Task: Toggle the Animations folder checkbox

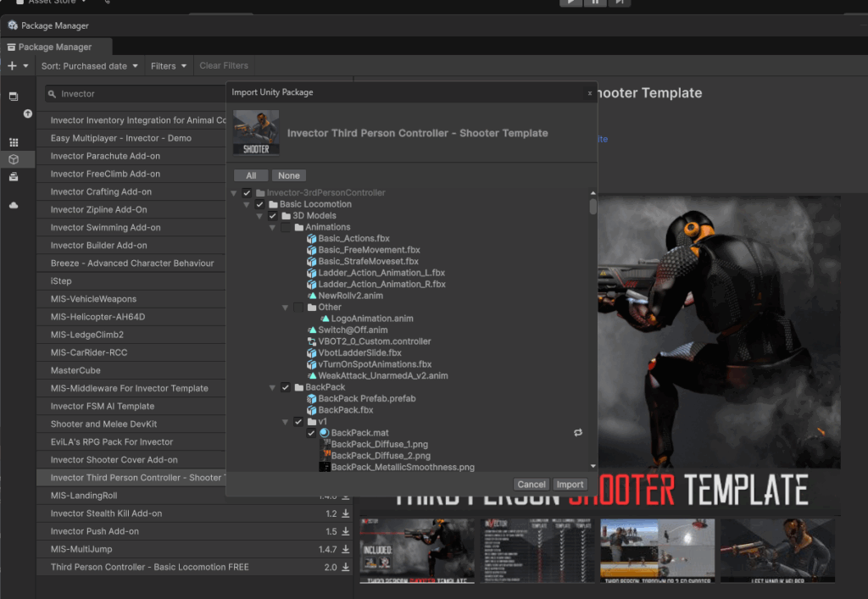Action: pyautogui.click(x=285, y=227)
